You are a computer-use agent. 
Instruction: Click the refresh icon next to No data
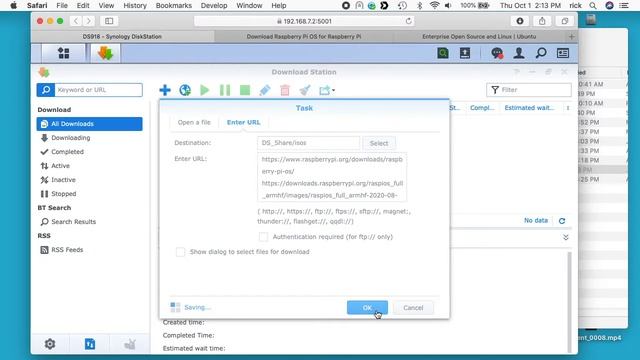562,221
